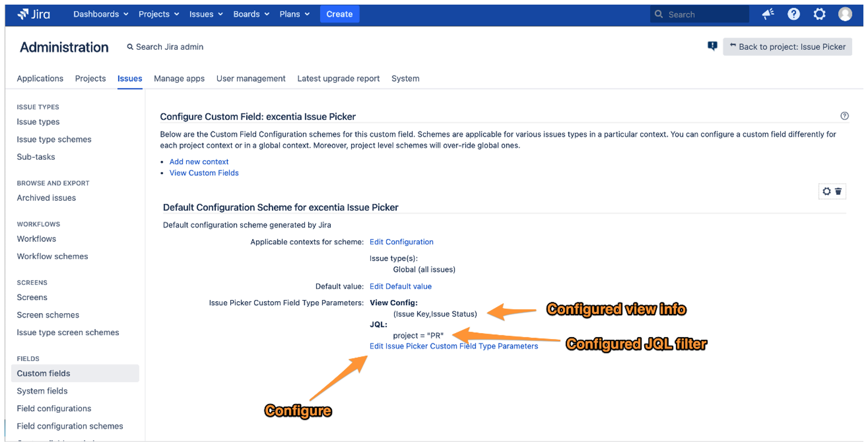This screenshot has height=445, width=868.
Task: Click Edit Configuration link
Action: (401, 242)
